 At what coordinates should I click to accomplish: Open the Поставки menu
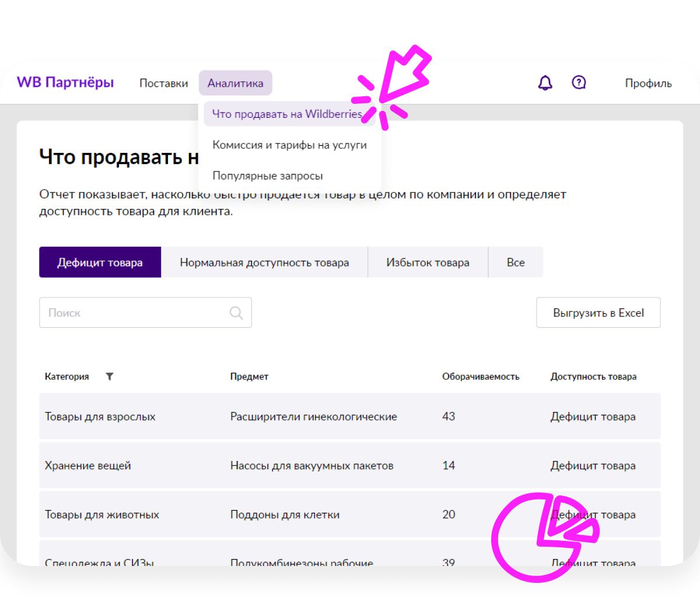163,83
